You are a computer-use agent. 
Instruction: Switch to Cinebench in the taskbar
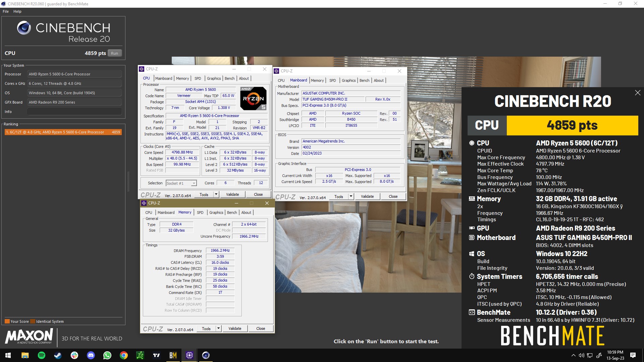(x=206, y=355)
